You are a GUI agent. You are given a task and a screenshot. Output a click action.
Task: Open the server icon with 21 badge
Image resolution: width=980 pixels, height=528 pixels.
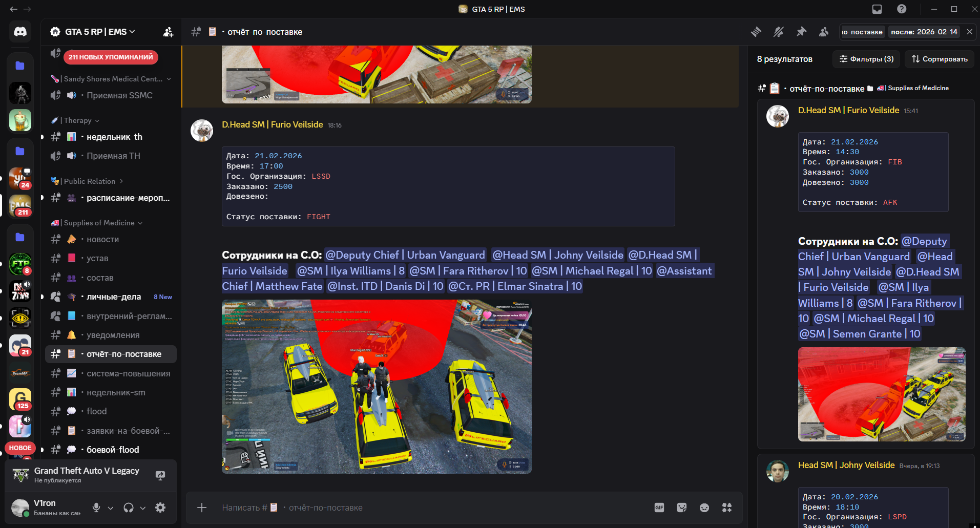click(20, 346)
